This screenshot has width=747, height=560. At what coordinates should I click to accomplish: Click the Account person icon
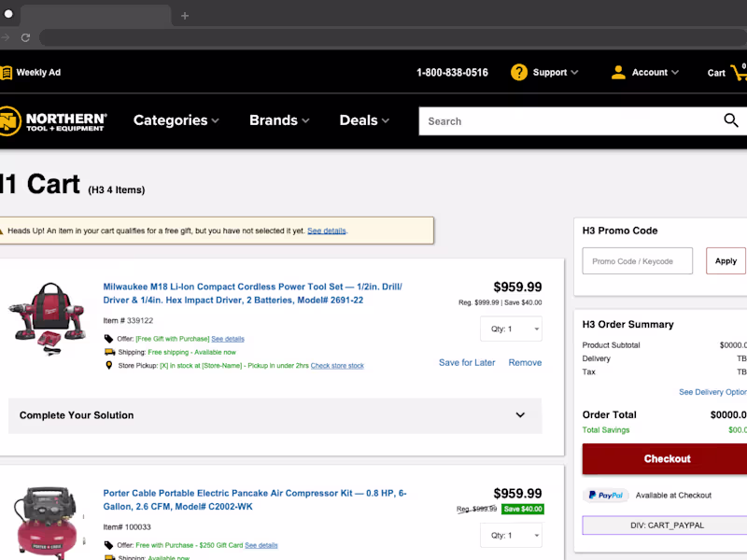pos(618,73)
